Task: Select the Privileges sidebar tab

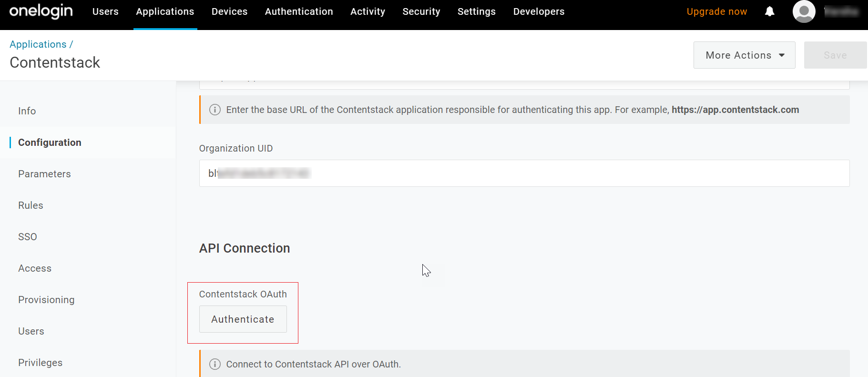Action: 40,363
